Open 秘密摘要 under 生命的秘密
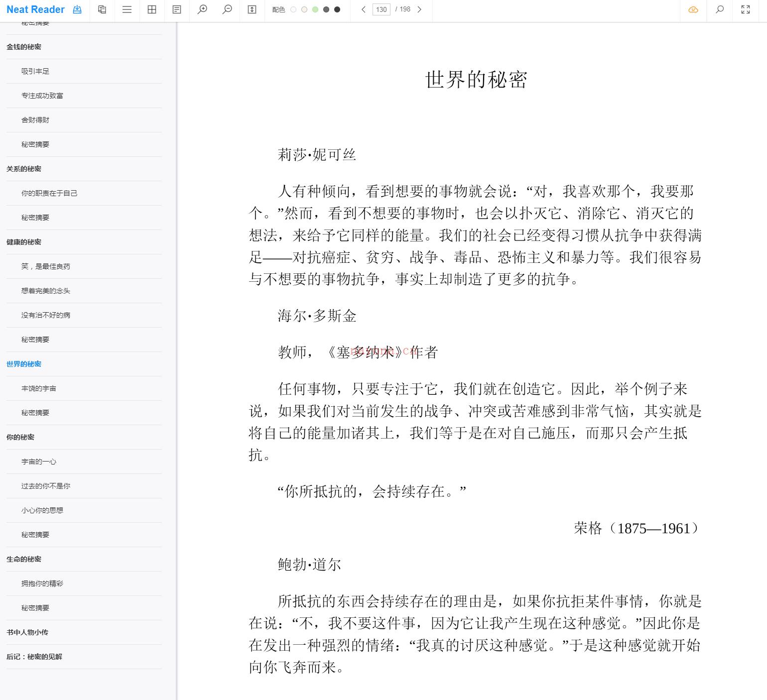767x700 pixels. (35, 608)
